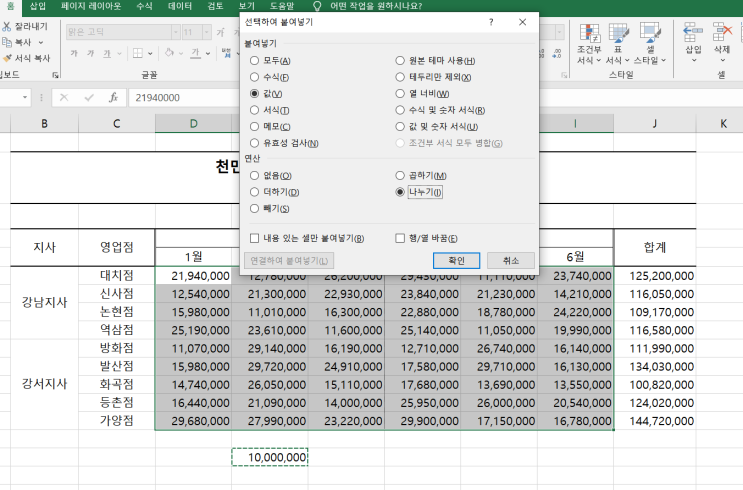Viewport: 743px width, 490px height.
Task: Click the decrease decimal icon
Action: click(557, 54)
